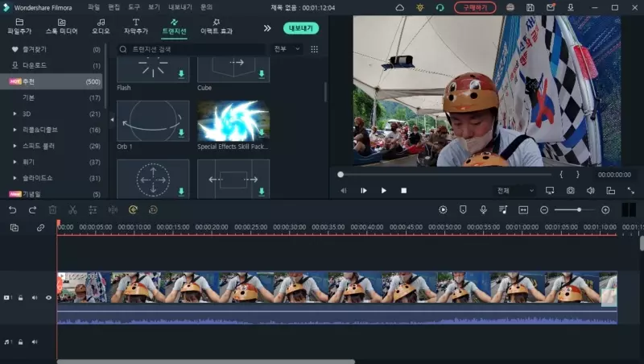Screen dimensions: 644x364
Task: Click the cloud icon in title bar
Action: coord(399,7)
